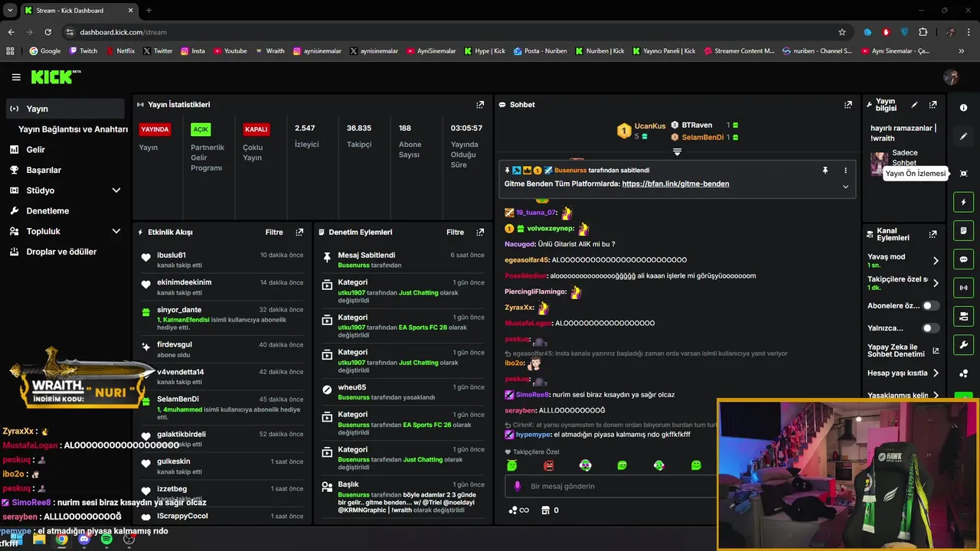Click ibuslu61 follow event row
This screenshot has width=980, height=551.
pos(222,259)
